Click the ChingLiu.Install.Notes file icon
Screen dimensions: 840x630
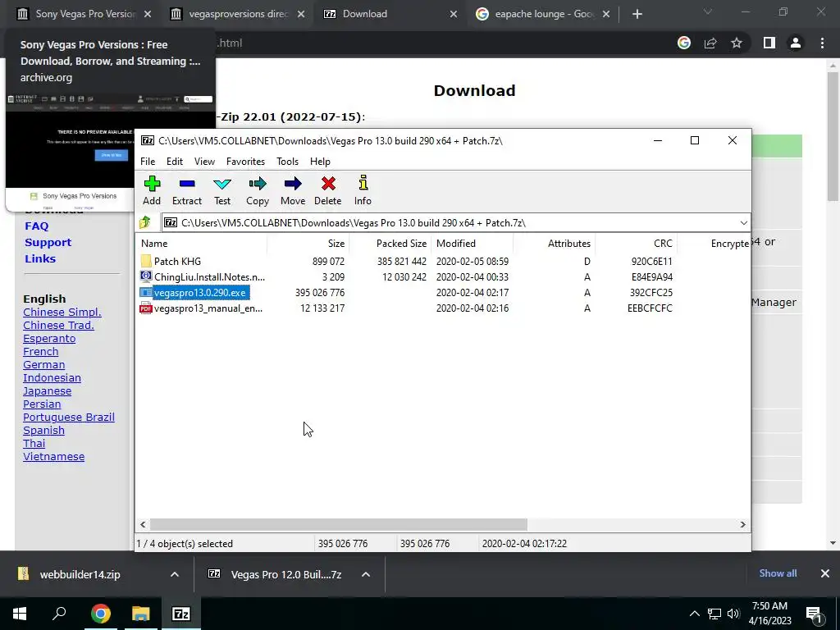(146, 276)
